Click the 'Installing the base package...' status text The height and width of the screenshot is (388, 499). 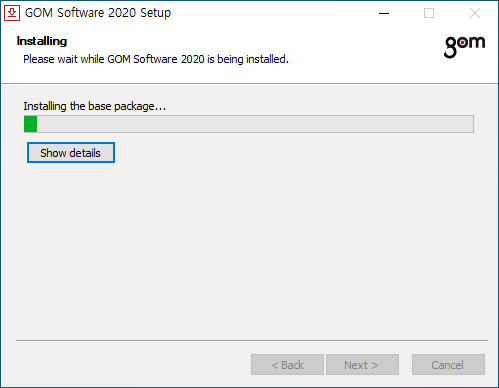95,106
